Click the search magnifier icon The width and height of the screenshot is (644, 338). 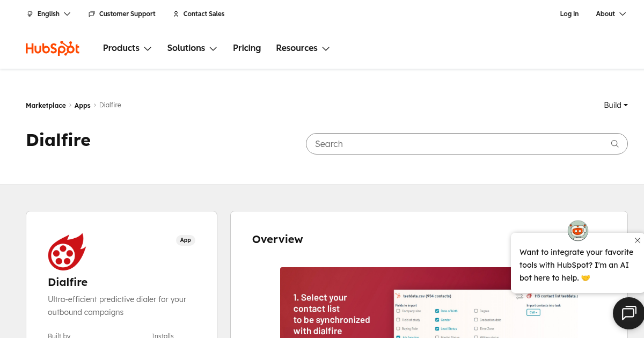tap(615, 144)
